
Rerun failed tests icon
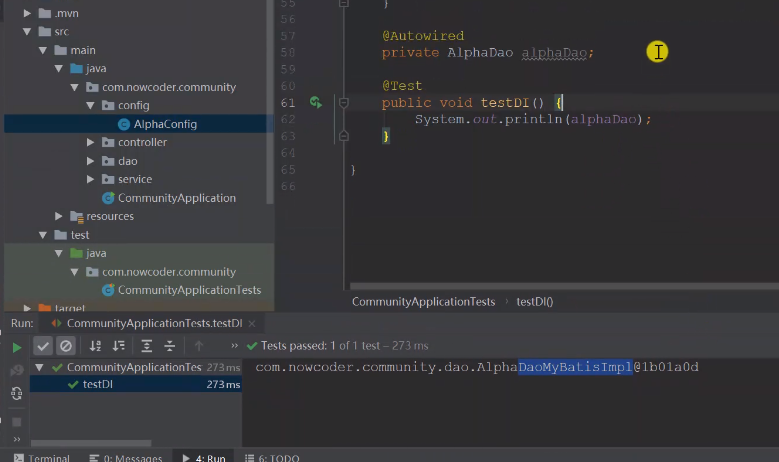[x=16, y=370]
